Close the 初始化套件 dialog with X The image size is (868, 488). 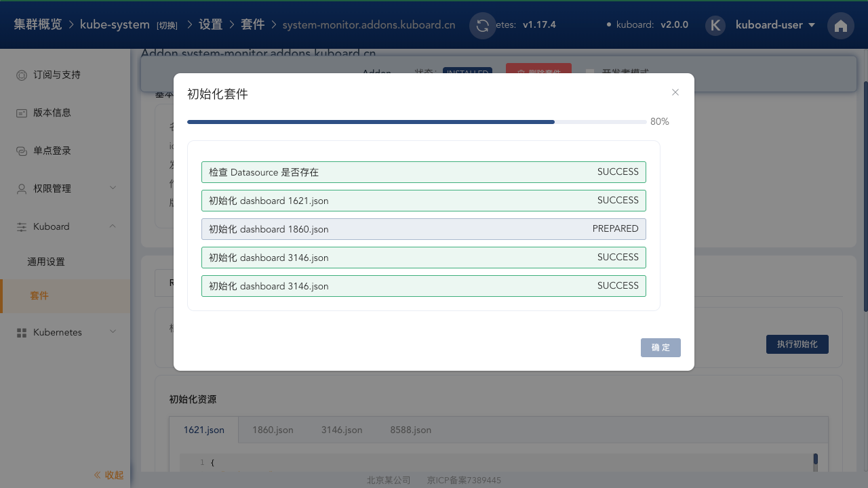pyautogui.click(x=675, y=92)
